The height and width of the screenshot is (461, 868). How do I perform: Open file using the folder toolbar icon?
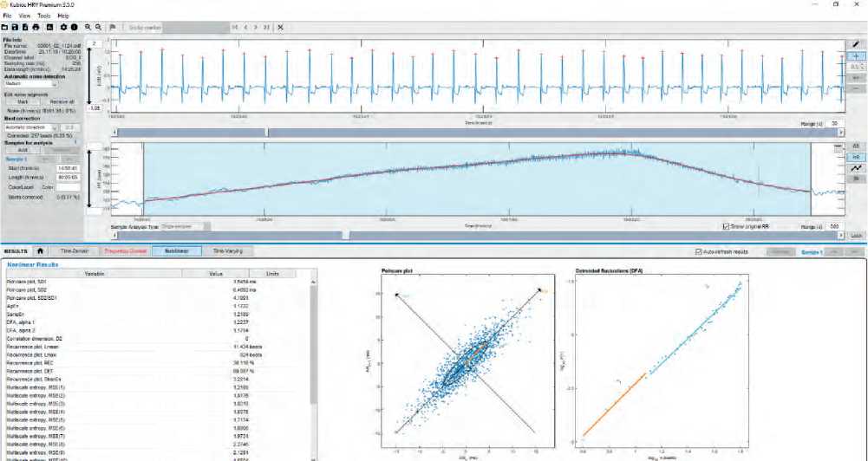(5, 27)
